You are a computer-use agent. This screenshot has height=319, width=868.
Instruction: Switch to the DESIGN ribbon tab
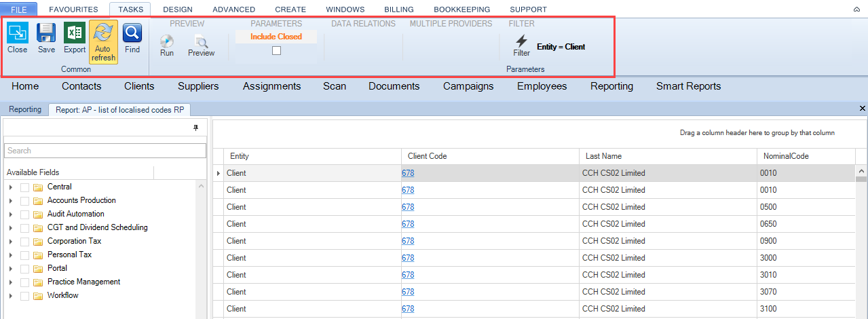tap(178, 10)
